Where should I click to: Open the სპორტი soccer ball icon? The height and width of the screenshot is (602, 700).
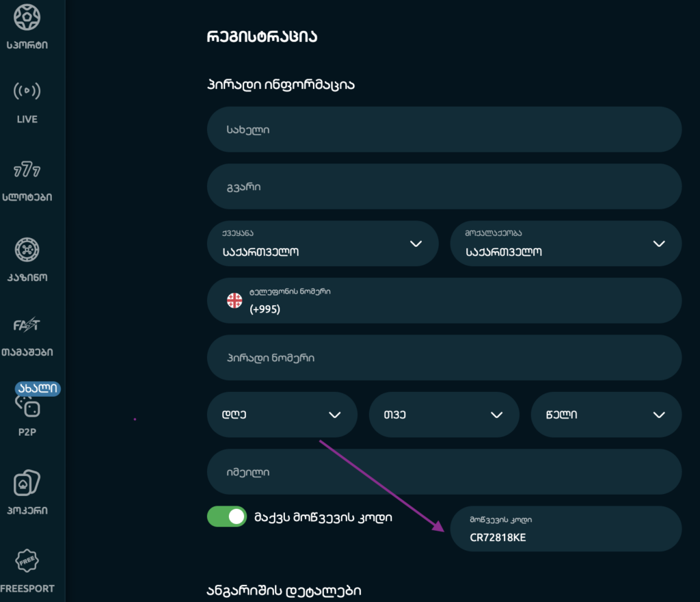point(27,17)
